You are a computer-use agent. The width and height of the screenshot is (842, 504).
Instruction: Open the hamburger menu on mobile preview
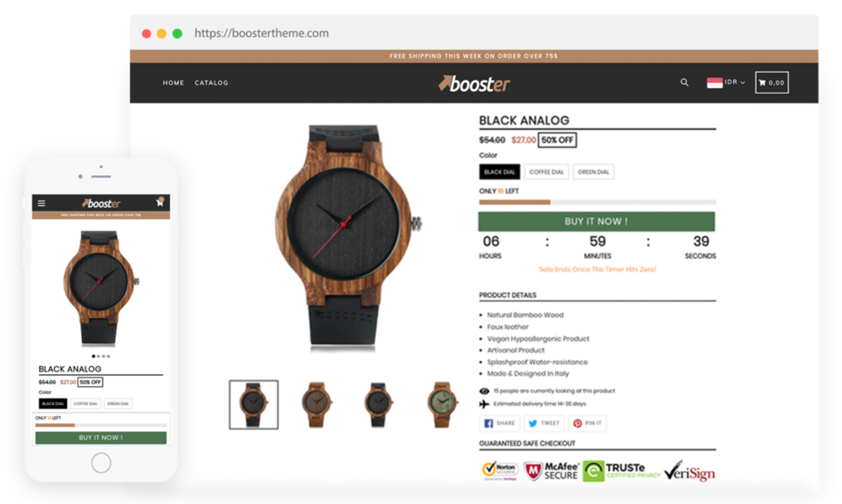[x=41, y=203]
